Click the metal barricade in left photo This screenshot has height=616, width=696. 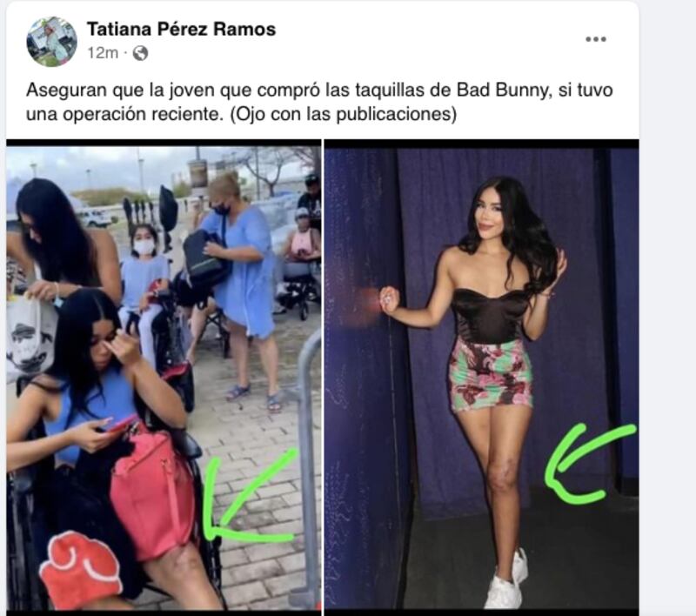(x=310, y=466)
